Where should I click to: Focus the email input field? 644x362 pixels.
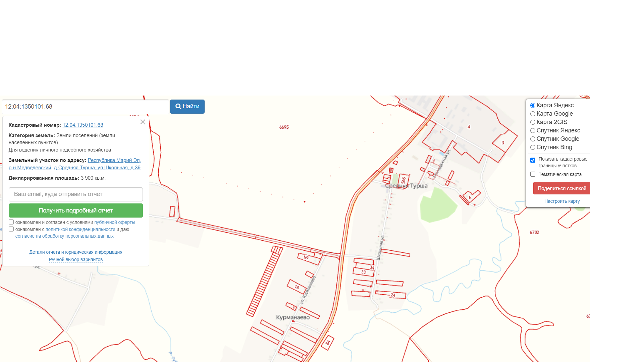(x=76, y=194)
